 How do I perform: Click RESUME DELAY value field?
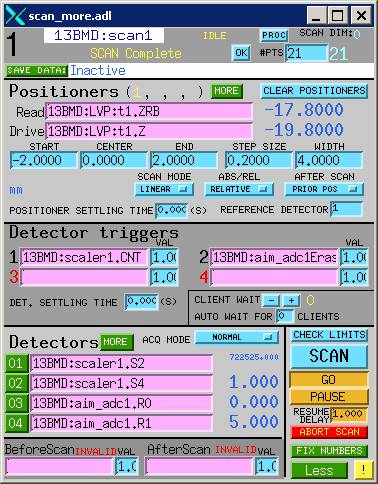click(348, 414)
